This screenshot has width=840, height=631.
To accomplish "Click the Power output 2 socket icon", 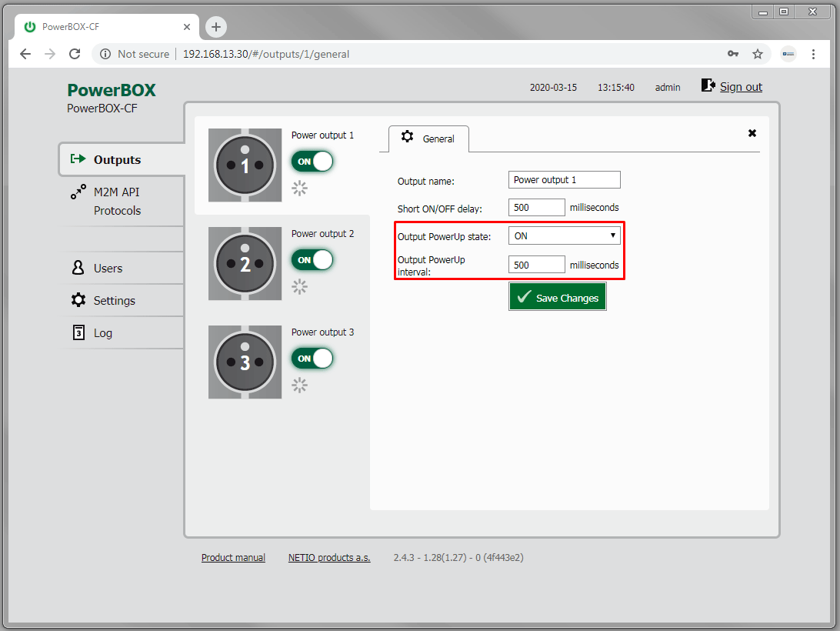I will click(245, 264).
